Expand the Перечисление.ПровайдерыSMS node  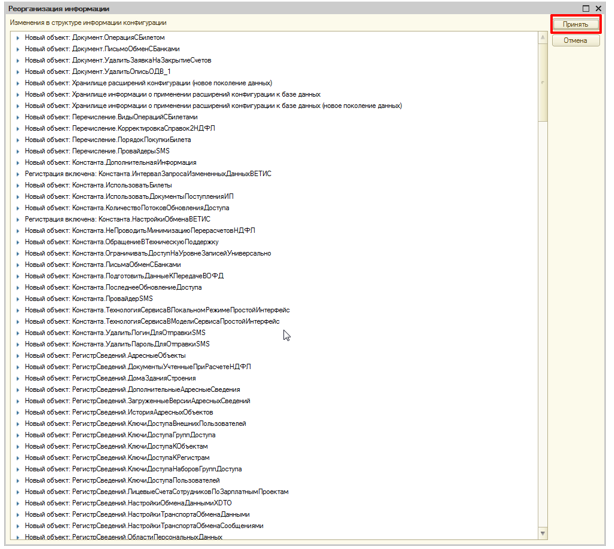click(x=19, y=150)
